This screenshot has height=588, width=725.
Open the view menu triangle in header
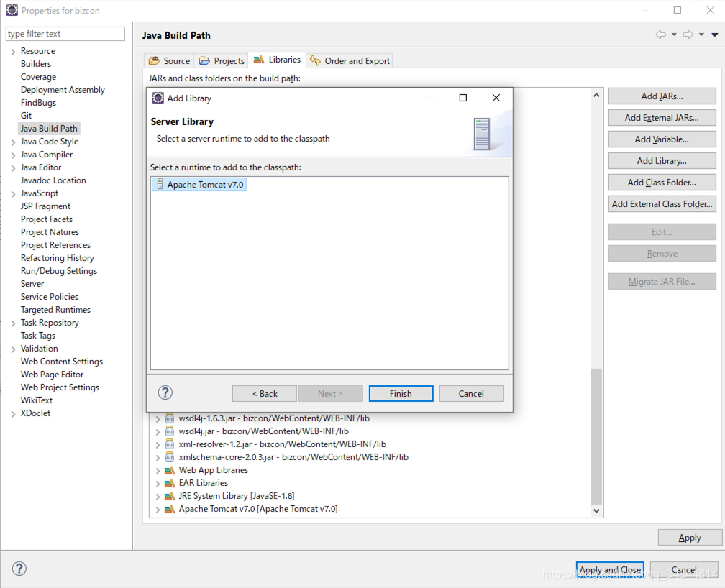click(x=715, y=35)
